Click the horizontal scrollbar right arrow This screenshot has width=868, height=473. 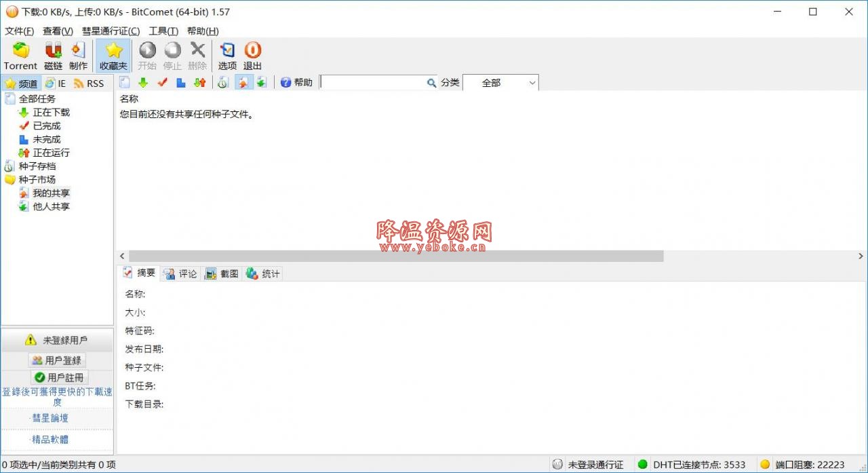click(x=861, y=257)
